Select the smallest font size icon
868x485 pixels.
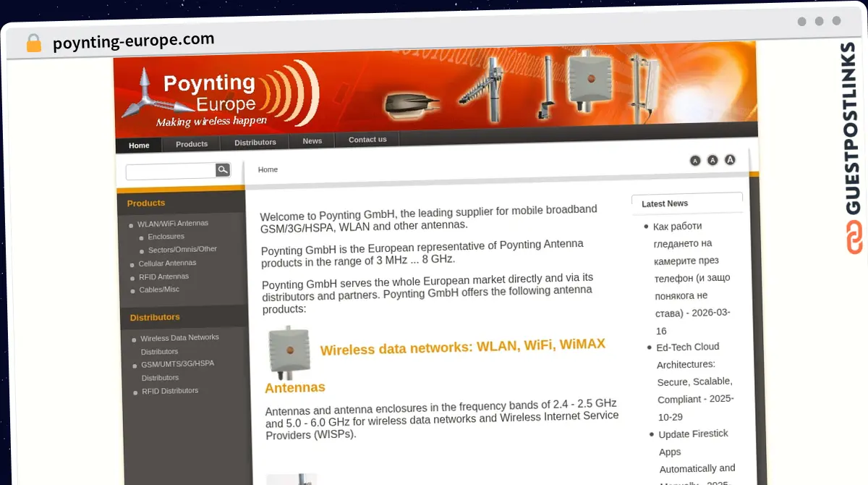[695, 161]
